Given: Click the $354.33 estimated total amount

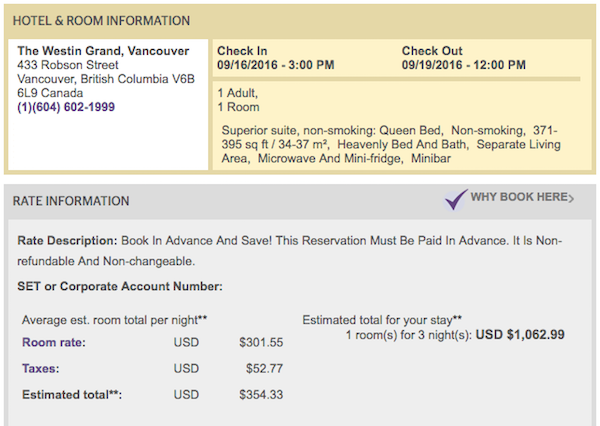Looking at the screenshot, I should 261,395.
